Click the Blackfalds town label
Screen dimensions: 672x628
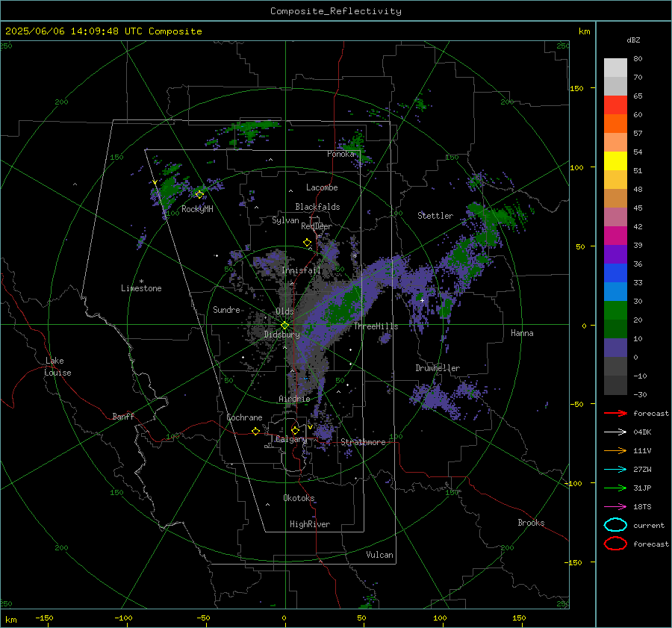317,207
